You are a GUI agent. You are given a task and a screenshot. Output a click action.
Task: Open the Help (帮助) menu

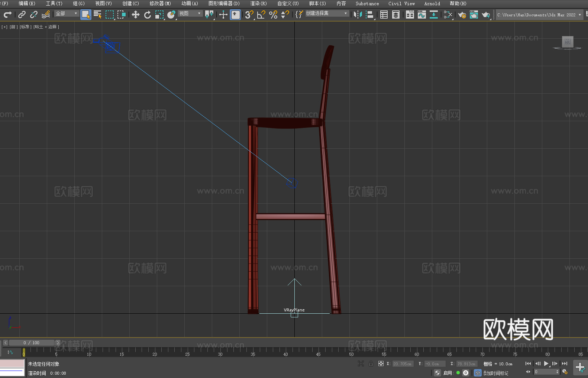[458, 3]
